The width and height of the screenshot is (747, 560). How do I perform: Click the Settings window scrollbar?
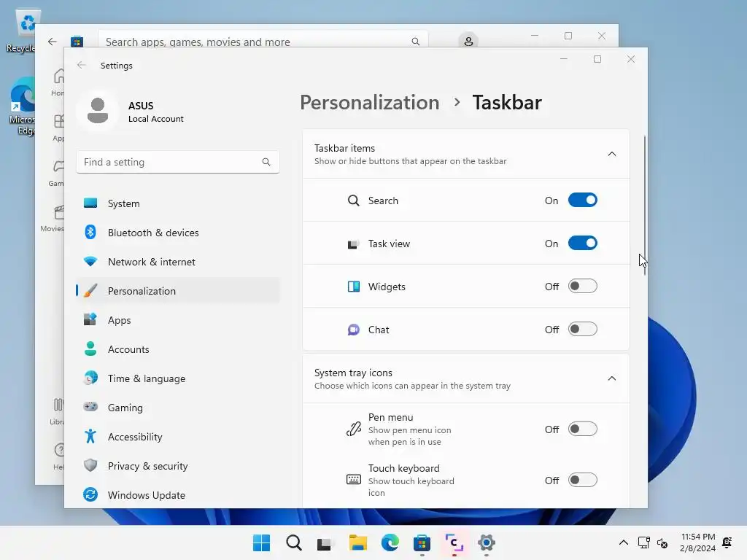pos(645,205)
